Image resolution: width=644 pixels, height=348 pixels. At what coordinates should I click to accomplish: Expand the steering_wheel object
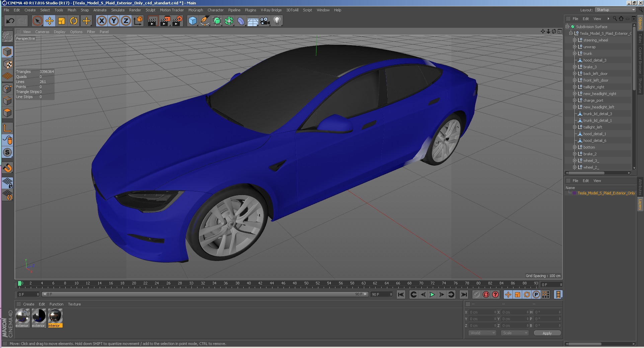575,40
